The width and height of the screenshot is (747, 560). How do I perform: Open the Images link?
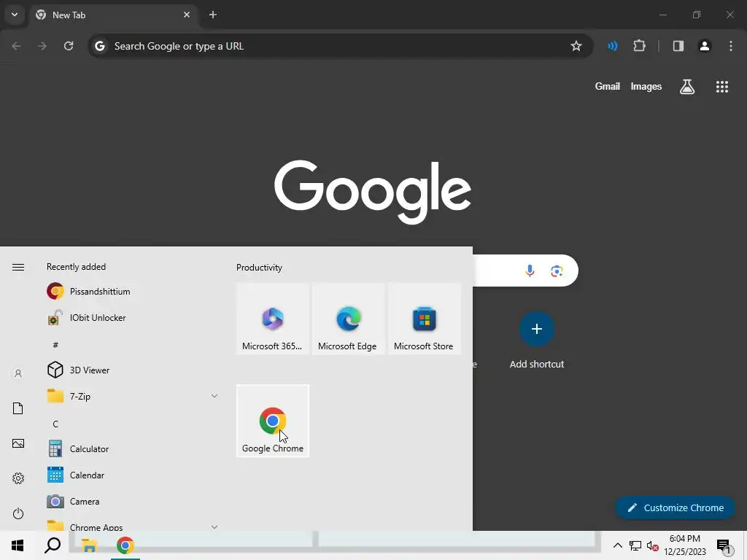(x=646, y=86)
